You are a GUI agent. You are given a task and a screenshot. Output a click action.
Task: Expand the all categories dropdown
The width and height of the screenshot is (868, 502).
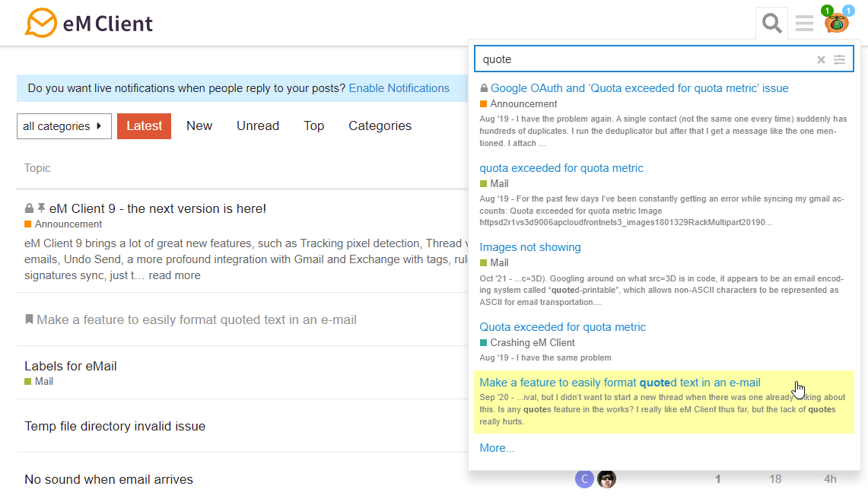(x=64, y=126)
